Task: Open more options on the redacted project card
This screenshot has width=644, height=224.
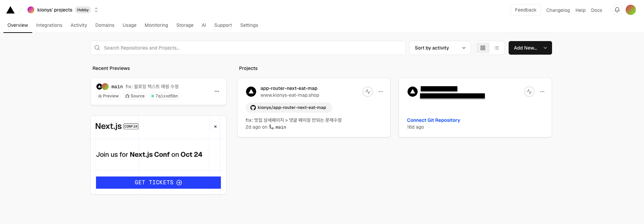Action: click(542, 92)
